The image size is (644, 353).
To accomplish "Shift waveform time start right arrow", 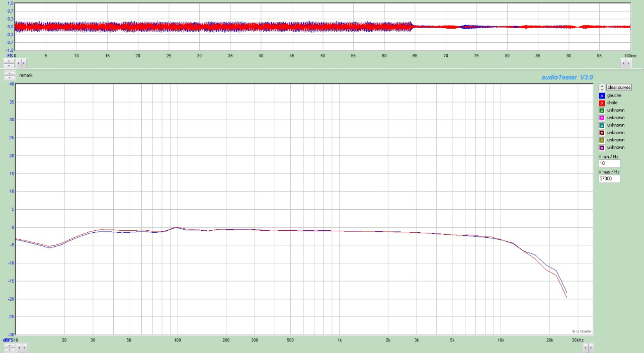I will pos(24,63).
